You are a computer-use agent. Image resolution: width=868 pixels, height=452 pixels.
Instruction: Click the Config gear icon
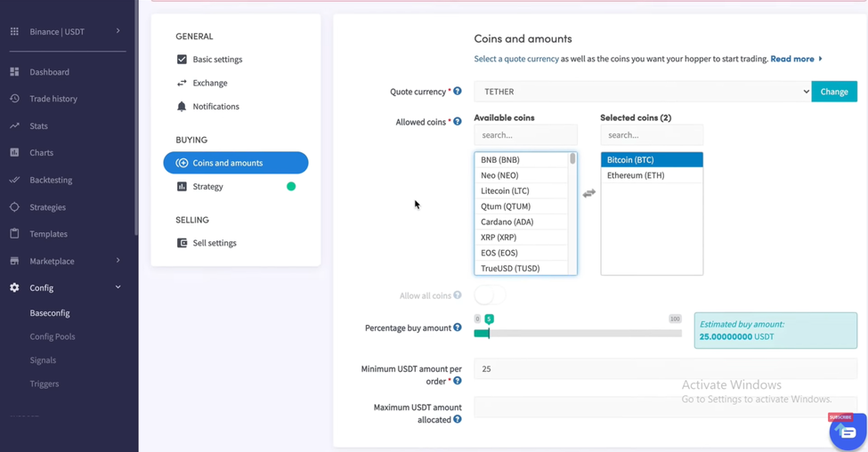tap(14, 287)
